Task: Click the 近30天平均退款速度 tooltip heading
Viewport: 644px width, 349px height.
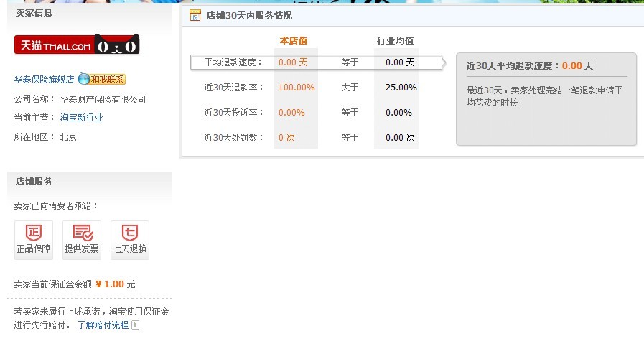Action: (529, 65)
